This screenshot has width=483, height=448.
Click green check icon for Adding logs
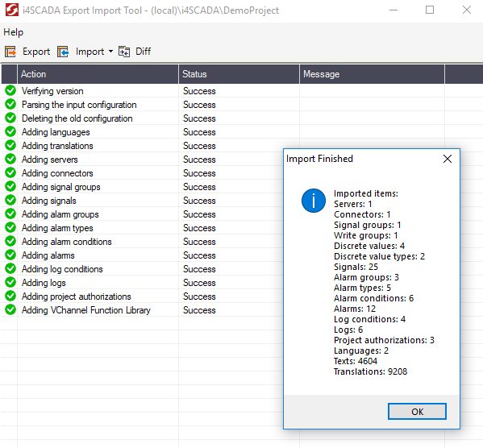click(x=10, y=282)
